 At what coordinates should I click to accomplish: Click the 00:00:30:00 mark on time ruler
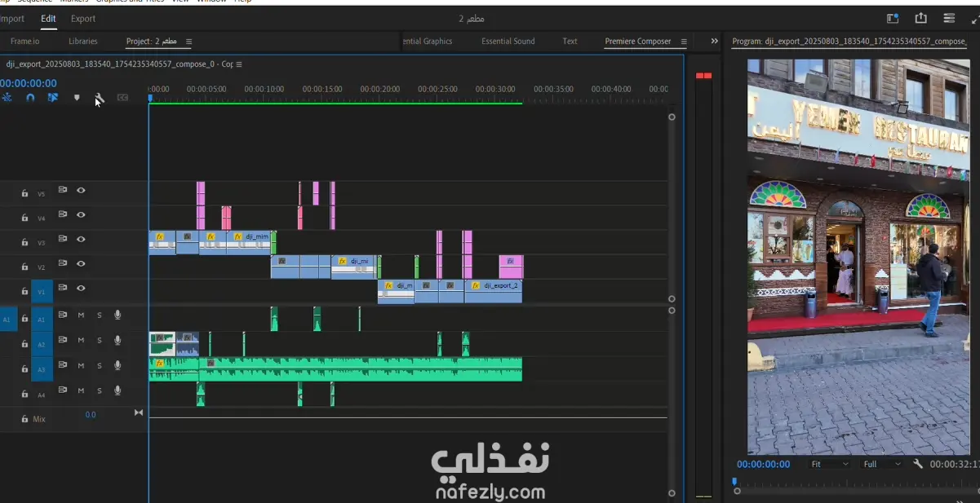[x=495, y=89]
